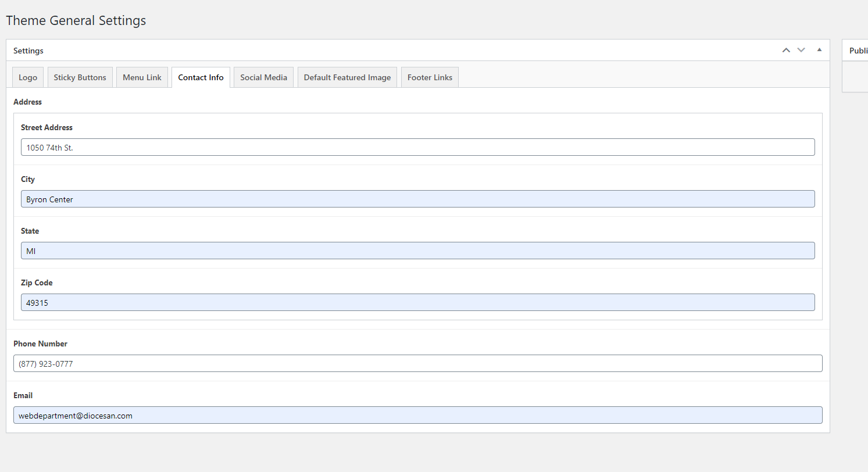Click into the Street Address field
The image size is (868, 472).
tap(417, 148)
